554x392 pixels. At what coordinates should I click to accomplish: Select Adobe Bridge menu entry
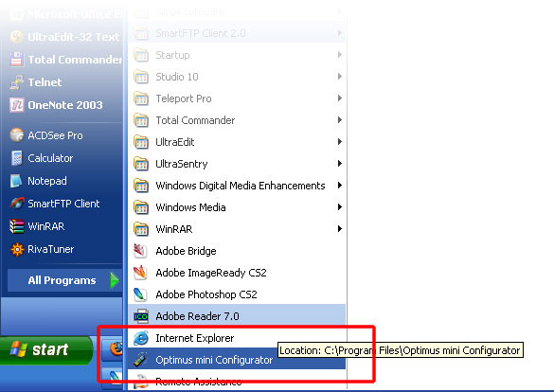coord(237,251)
